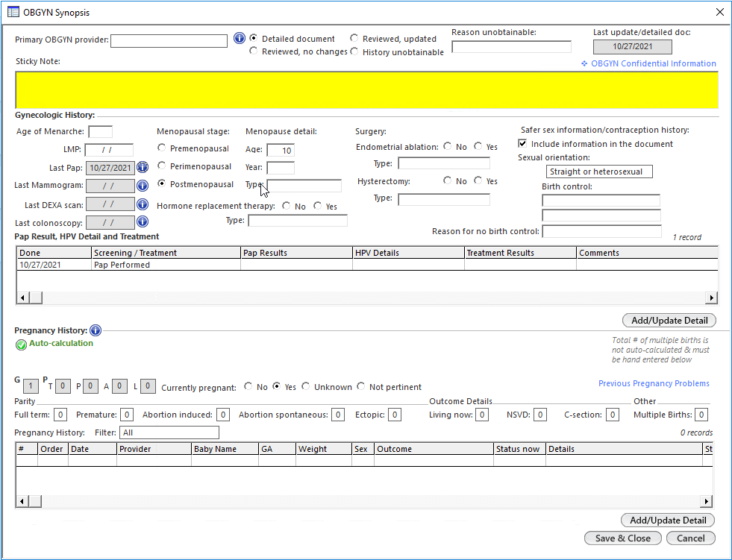Open the first Birth control field

[601, 201]
